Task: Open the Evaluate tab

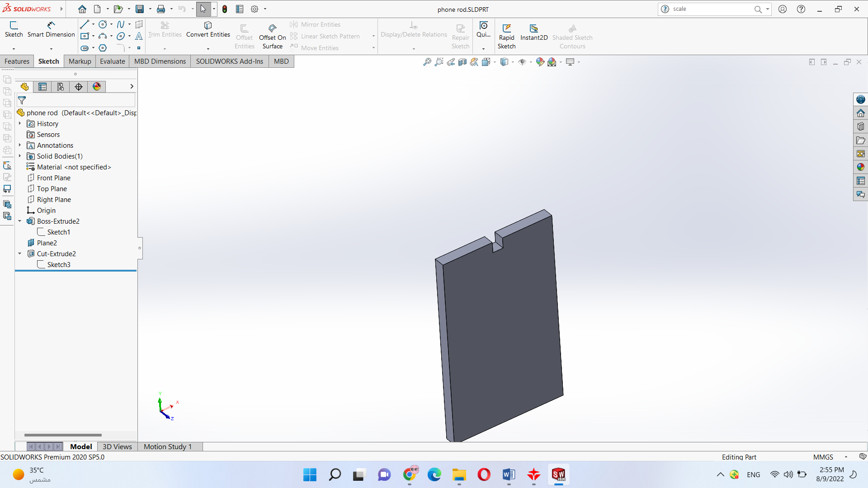Action: (x=112, y=61)
